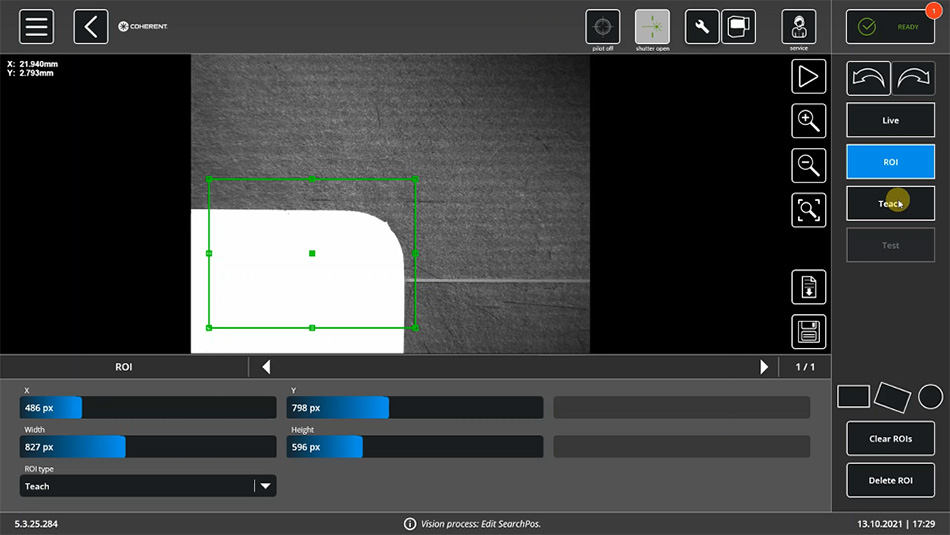This screenshot has width=950, height=535.
Task: Click the service user icon
Action: [x=798, y=27]
